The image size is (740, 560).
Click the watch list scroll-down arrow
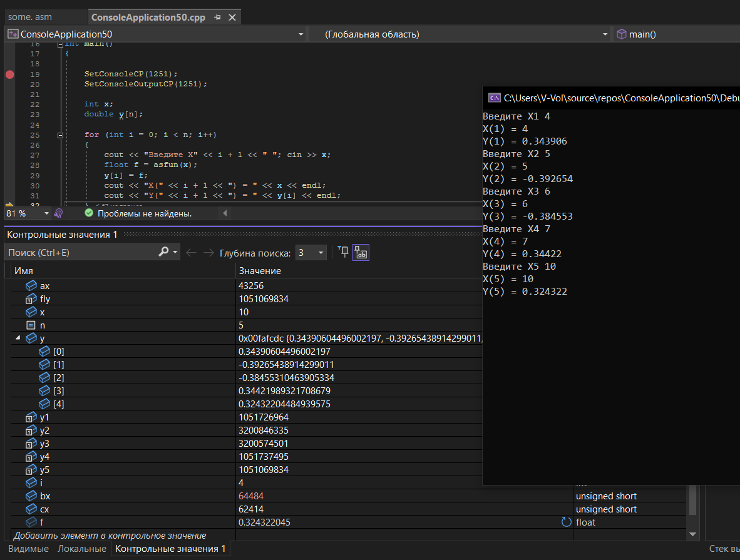[693, 534]
